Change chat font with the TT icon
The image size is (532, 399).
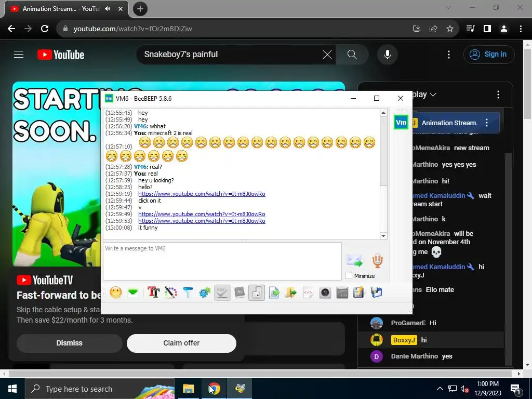point(153,292)
